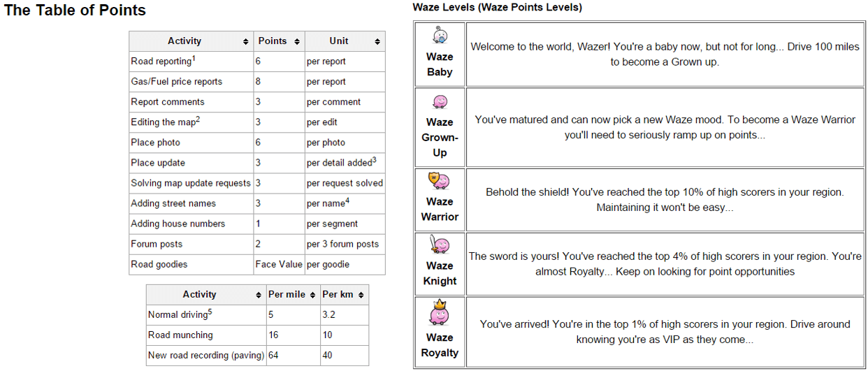This screenshot has height=371, width=868.
Task: Click the Table of Points heading
Action: click(75, 10)
